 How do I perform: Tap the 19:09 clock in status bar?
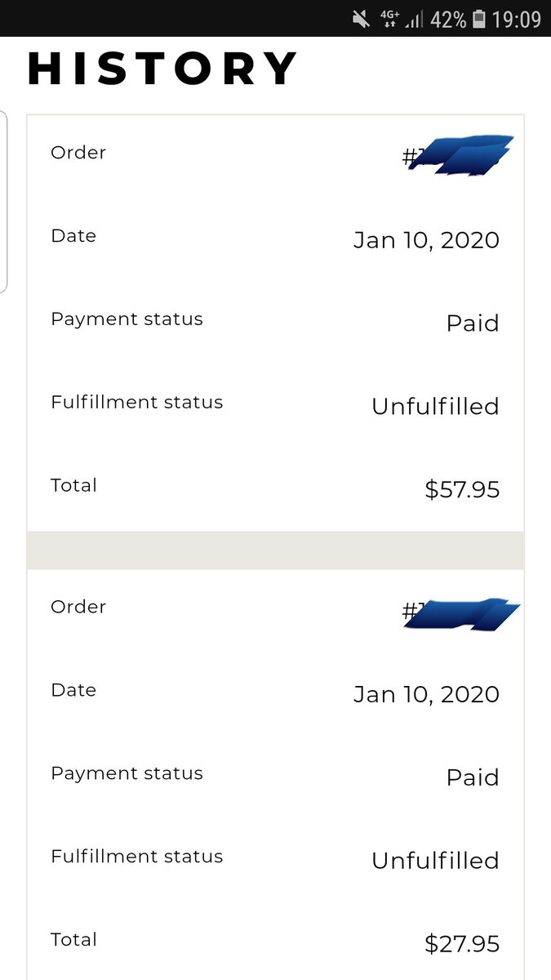(x=516, y=19)
